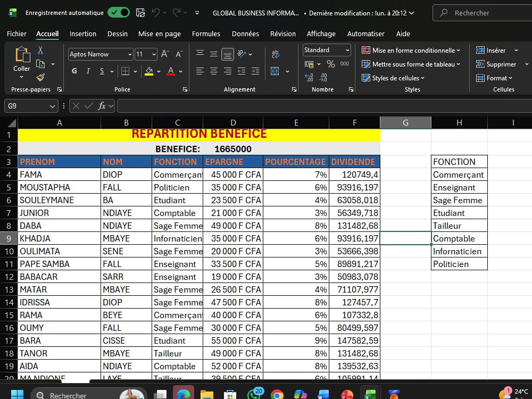532x399 pixels.
Task: Open the font size dropdown
Action: pos(154,54)
